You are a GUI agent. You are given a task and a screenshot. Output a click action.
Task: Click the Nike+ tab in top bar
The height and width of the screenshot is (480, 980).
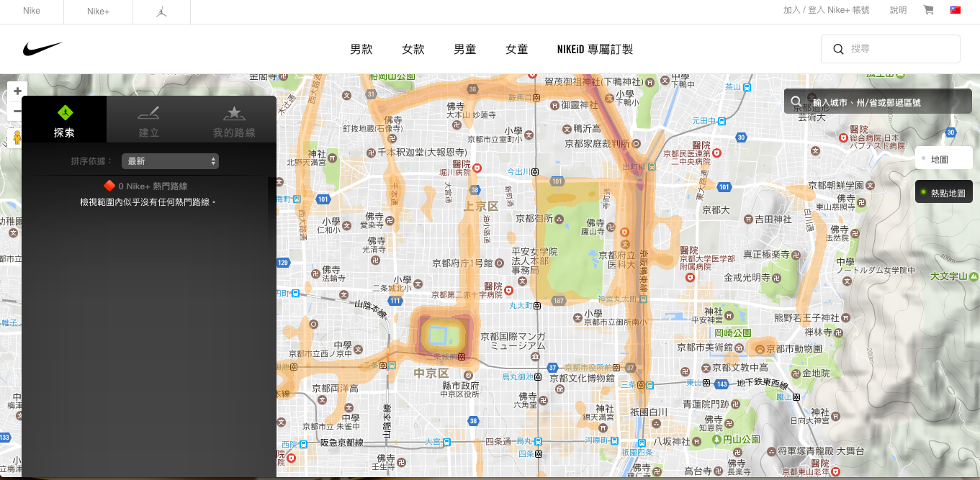coord(98,11)
